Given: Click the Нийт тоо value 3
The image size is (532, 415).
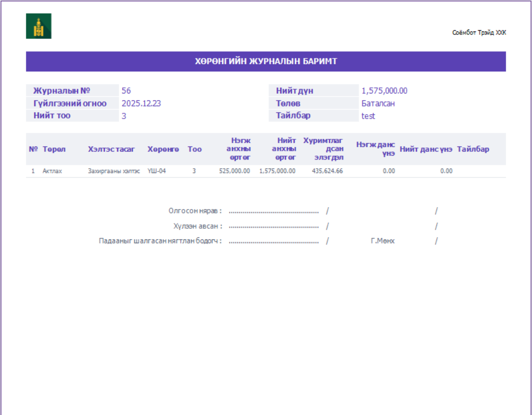Looking at the screenshot, I should [124, 116].
